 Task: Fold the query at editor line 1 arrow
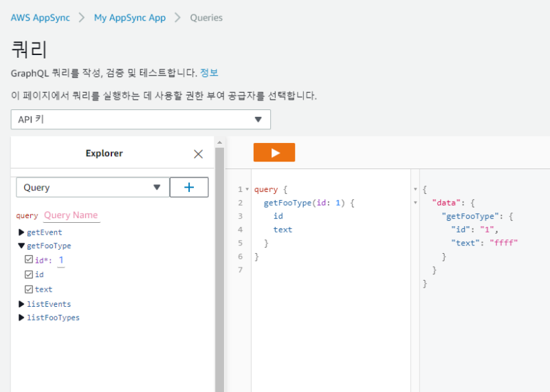click(x=247, y=189)
